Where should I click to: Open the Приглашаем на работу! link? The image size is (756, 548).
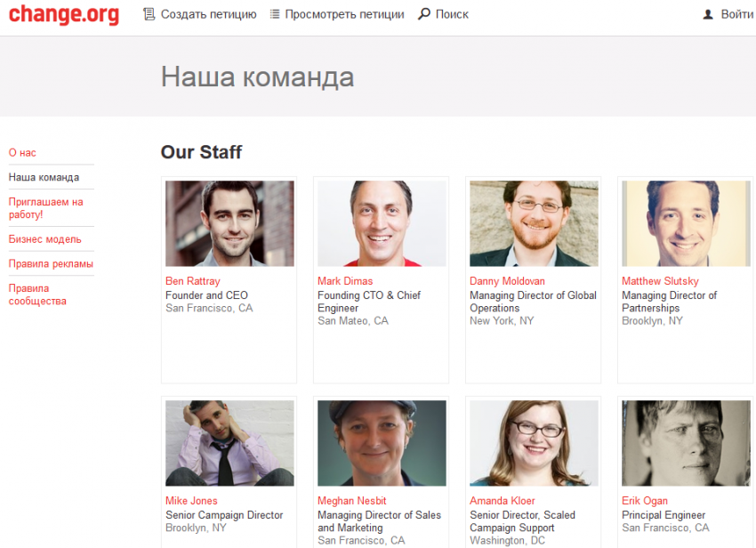(x=45, y=208)
